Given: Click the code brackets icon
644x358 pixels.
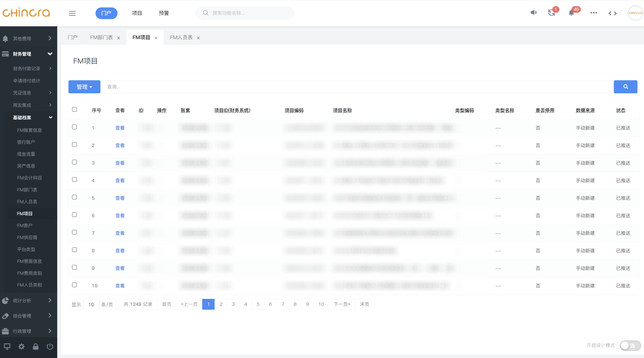Looking at the screenshot, I should (612, 13).
